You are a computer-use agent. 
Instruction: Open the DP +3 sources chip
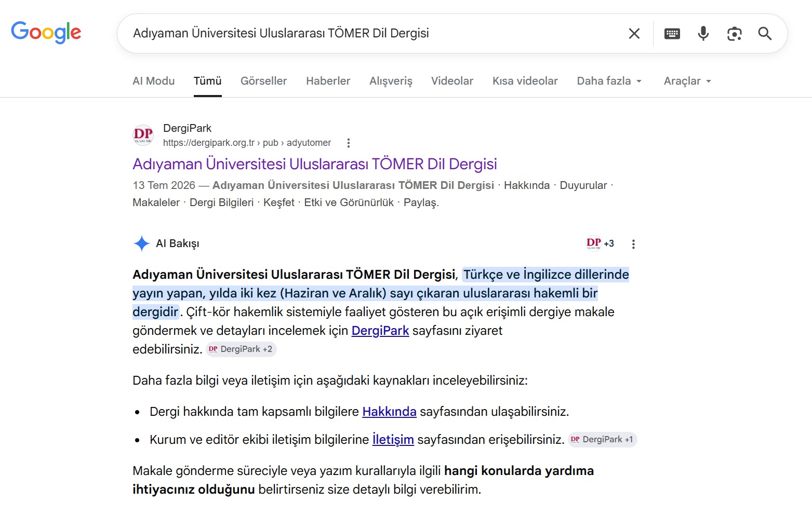click(x=600, y=243)
